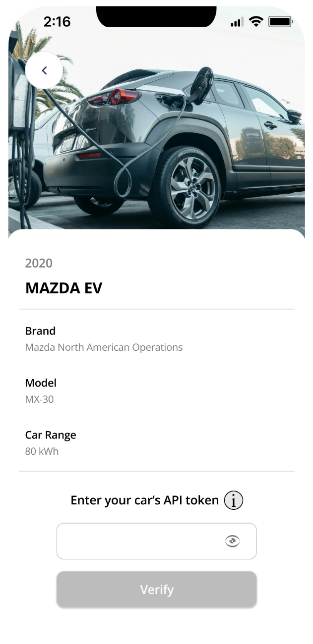Viewport: 313px width, 644px height.
Task: Tap the 2020 year label
Action: click(39, 263)
